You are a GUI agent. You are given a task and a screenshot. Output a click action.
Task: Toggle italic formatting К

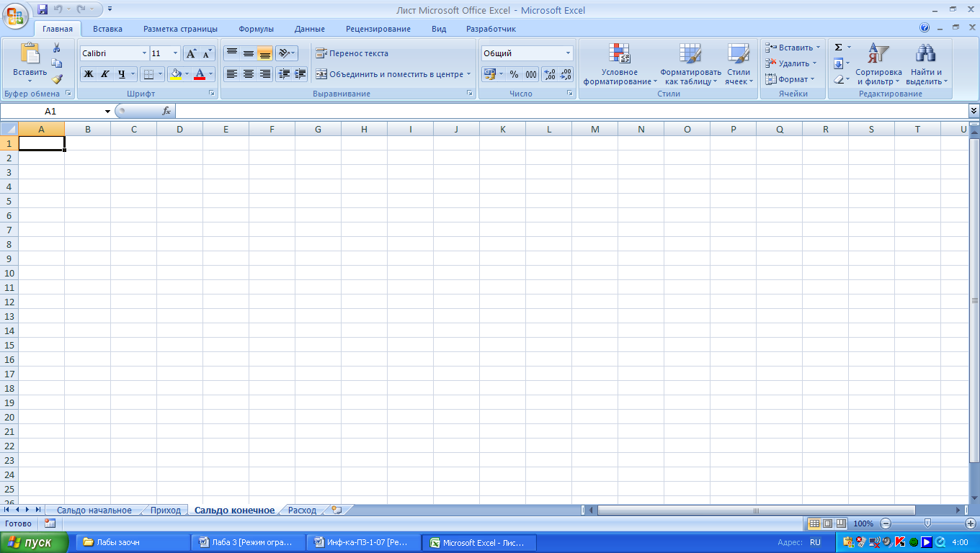tap(104, 73)
